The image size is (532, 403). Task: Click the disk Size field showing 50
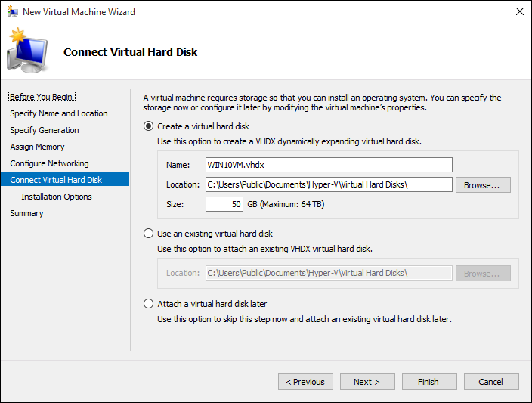click(224, 204)
